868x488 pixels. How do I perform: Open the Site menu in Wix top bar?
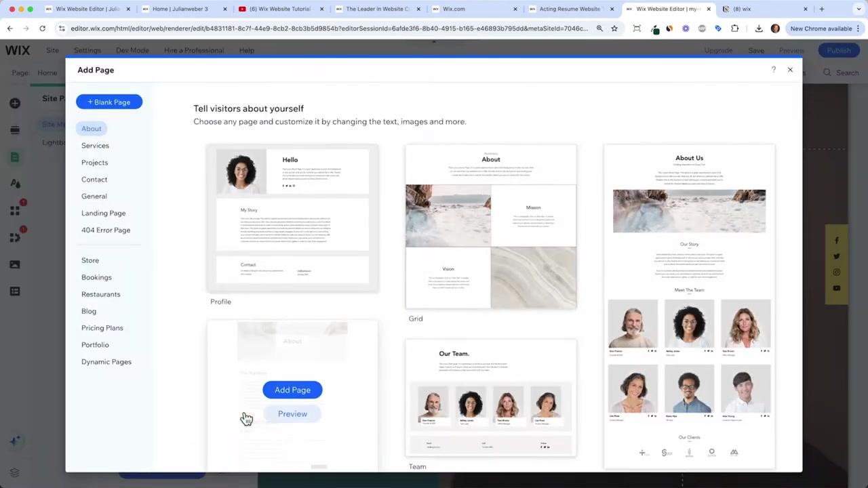pyautogui.click(x=52, y=50)
